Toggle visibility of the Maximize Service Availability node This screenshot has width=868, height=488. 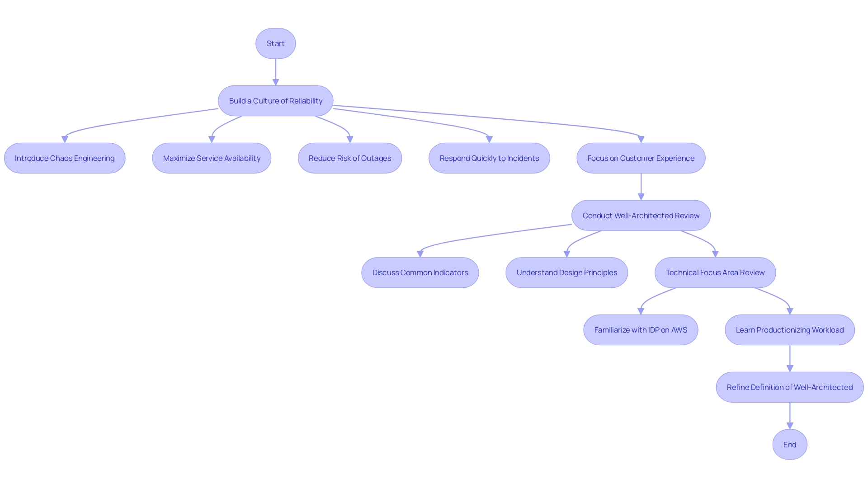coord(212,158)
